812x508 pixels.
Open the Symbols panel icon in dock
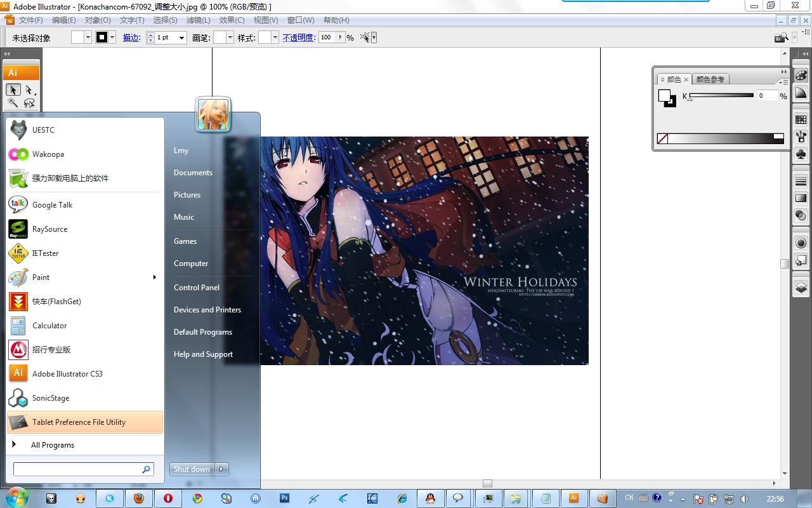pyautogui.click(x=801, y=154)
